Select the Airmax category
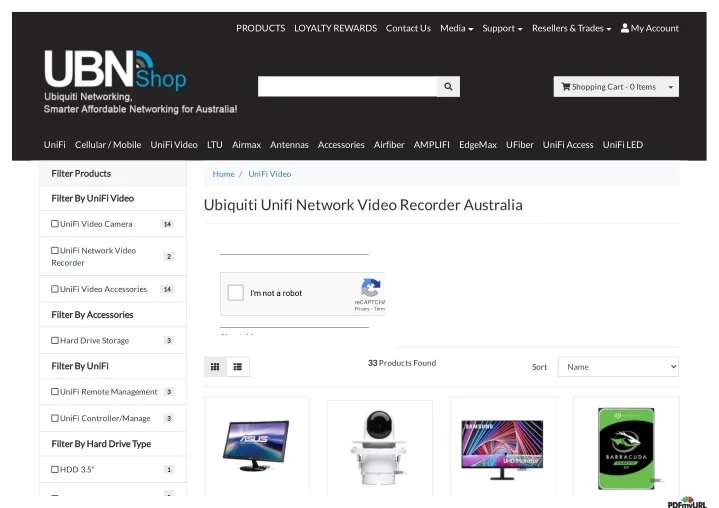Screen dimensions: 719x508 click(x=246, y=145)
